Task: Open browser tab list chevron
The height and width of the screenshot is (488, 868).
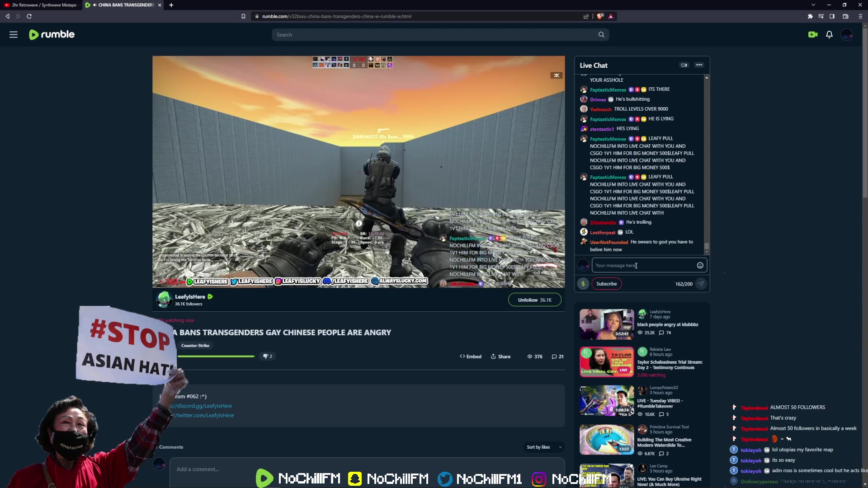Action: point(813,5)
